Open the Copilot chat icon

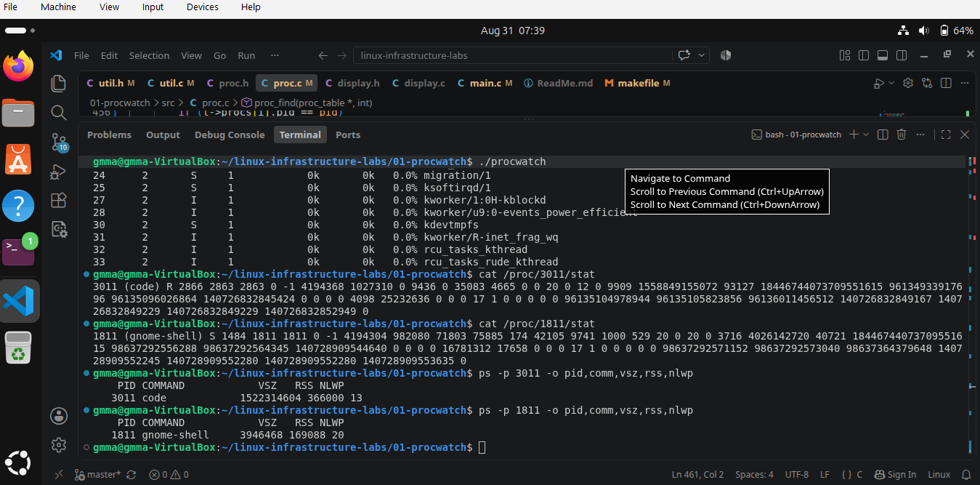(684, 55)
